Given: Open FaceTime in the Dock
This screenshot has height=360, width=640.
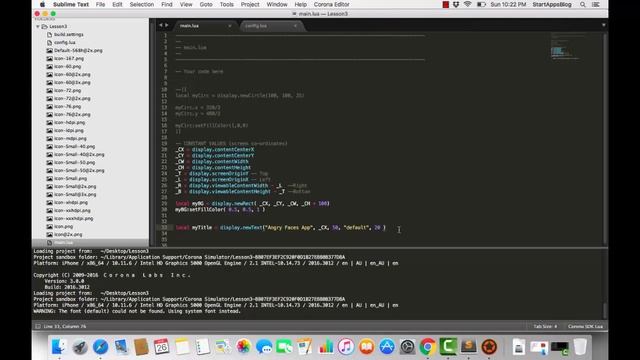Looking at the screenshot, I should 284,347.
